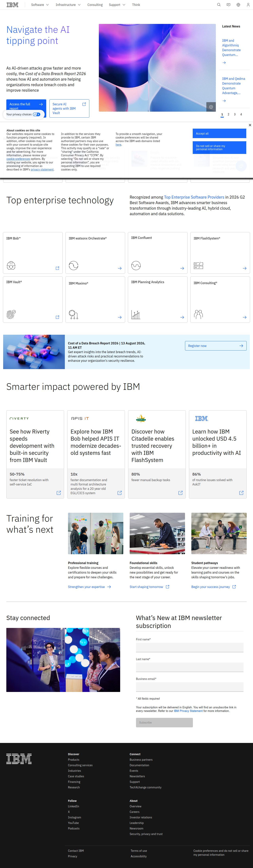This screenshot has width=253, height=868.
Task: Click arrow on IBM Confluent card
Action: [182, 268]
